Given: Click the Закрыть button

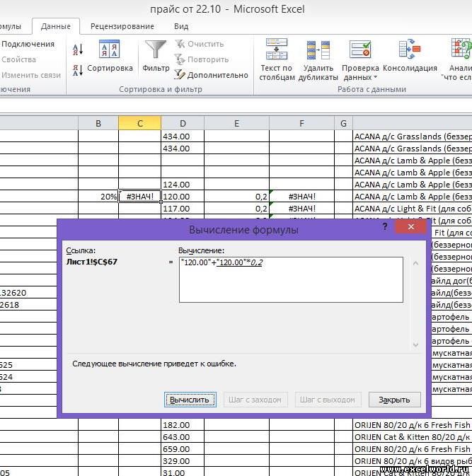Looking at the screenshot, I should pos(395,400).
